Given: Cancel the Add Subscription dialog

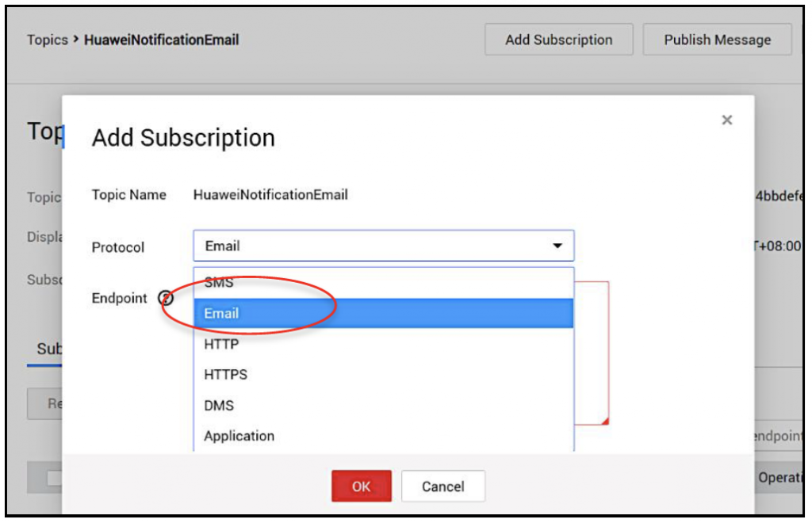Looking at the screenshot, I should click(442, 486).
